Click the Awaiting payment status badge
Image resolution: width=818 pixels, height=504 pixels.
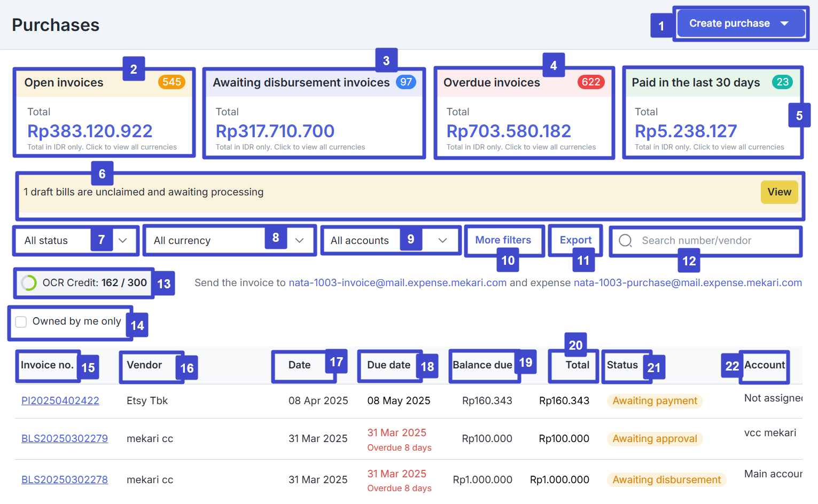(655, 401)
